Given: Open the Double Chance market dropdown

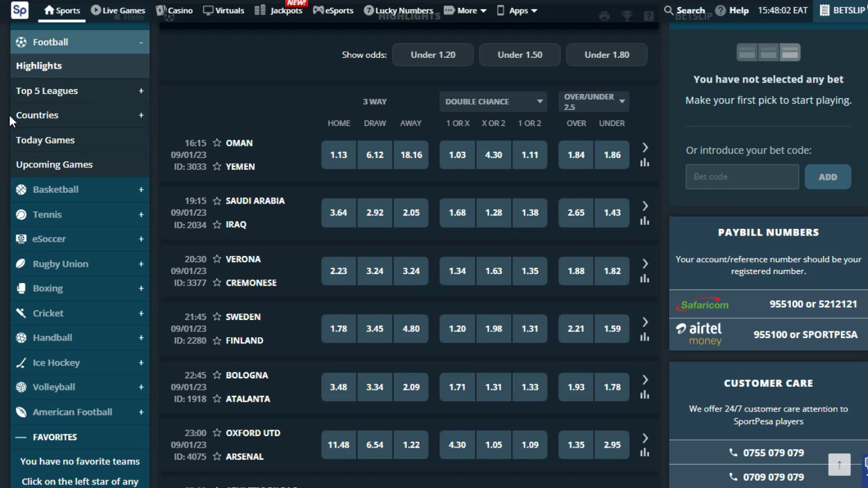Looking at the screenshot, I should click(x=493, y=102).
